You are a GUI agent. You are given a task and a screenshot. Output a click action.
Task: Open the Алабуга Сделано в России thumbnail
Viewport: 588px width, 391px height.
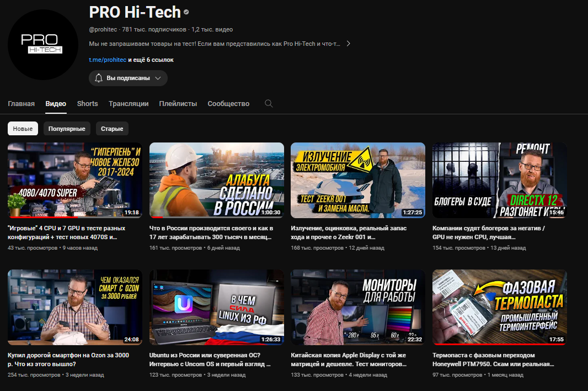pyautogui.click(x=217, y=180)
